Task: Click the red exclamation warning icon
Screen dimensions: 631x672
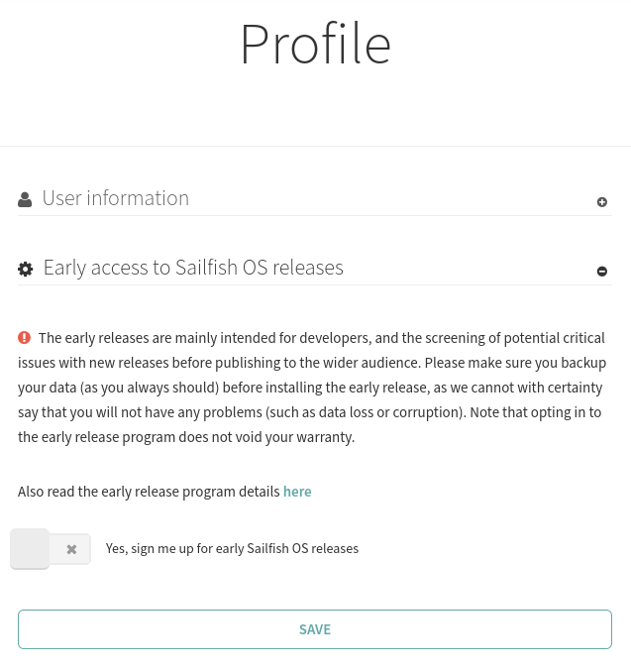Action: [25, 337]
